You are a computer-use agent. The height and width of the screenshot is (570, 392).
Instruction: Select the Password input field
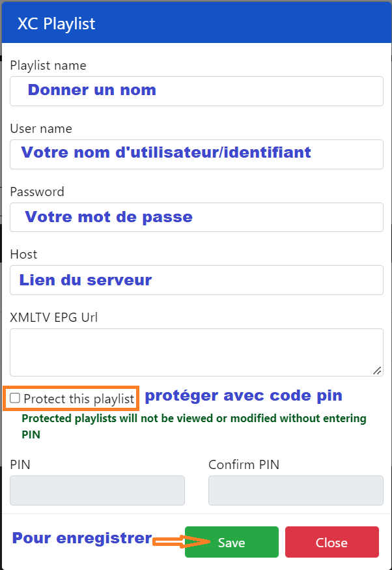point(196,217)
